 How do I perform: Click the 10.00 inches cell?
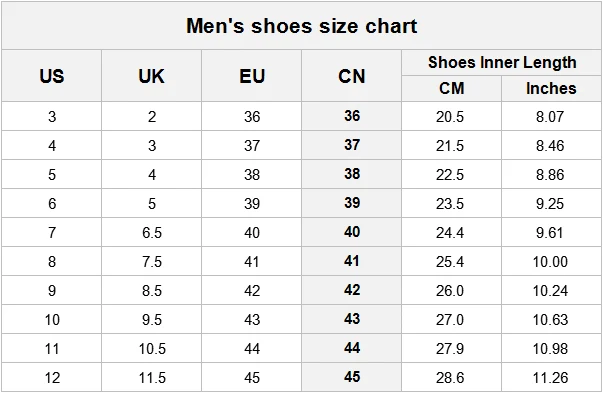pos(550,262)
